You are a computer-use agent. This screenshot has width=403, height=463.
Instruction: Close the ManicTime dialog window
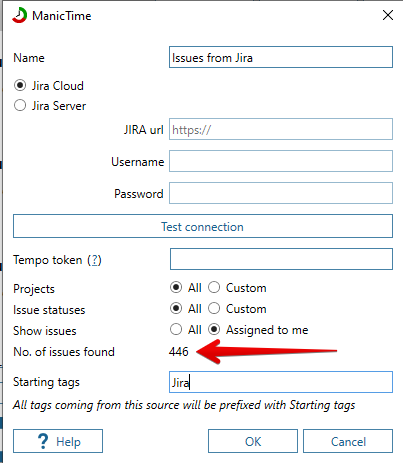pos(388,15)
